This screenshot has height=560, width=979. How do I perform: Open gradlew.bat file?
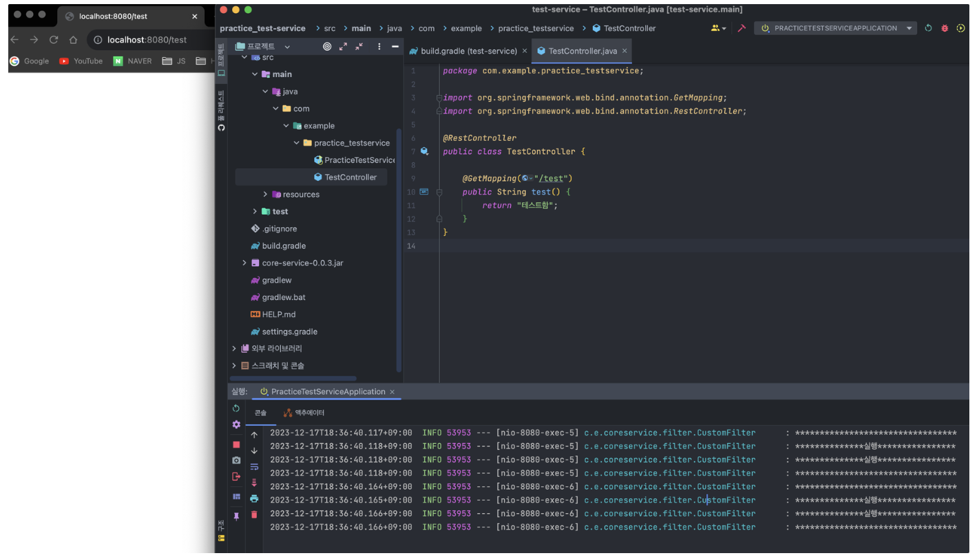click(278, 297)
